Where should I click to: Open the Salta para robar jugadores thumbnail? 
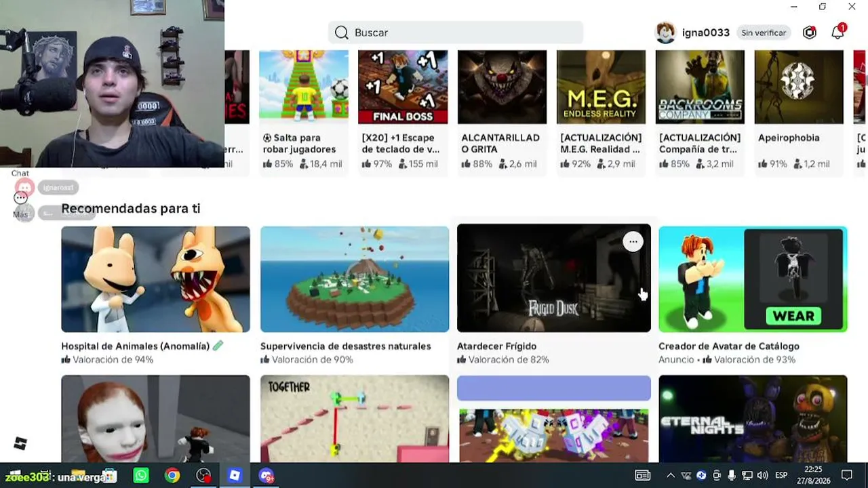pos(304,87)
